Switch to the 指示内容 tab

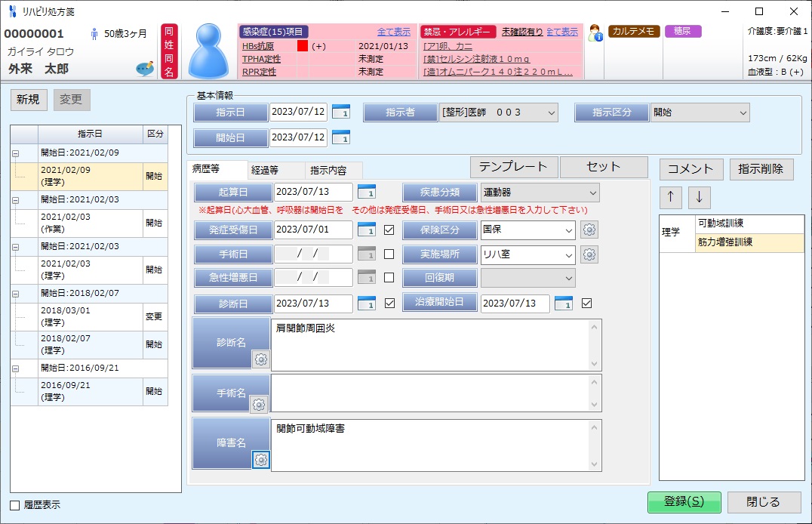(328, 170)
